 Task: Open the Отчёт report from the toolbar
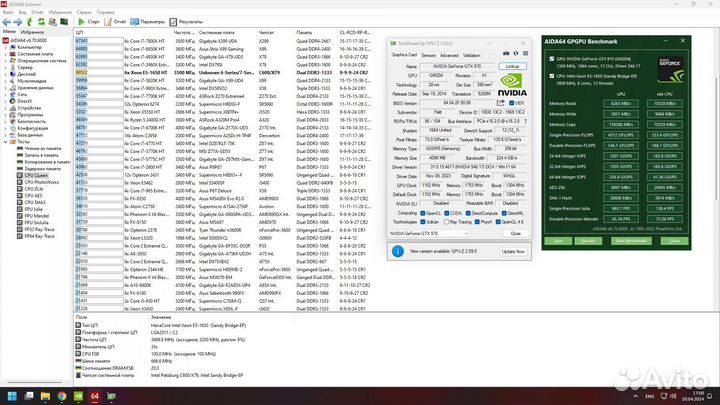[115, 22]
